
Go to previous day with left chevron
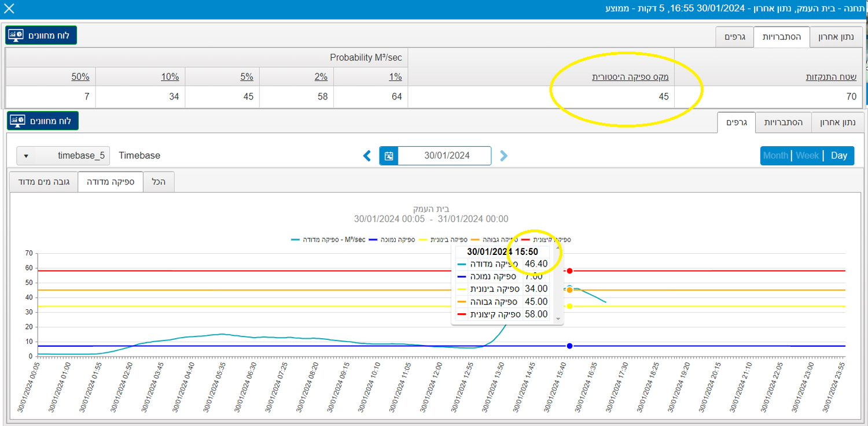click(x=367, y=155)
